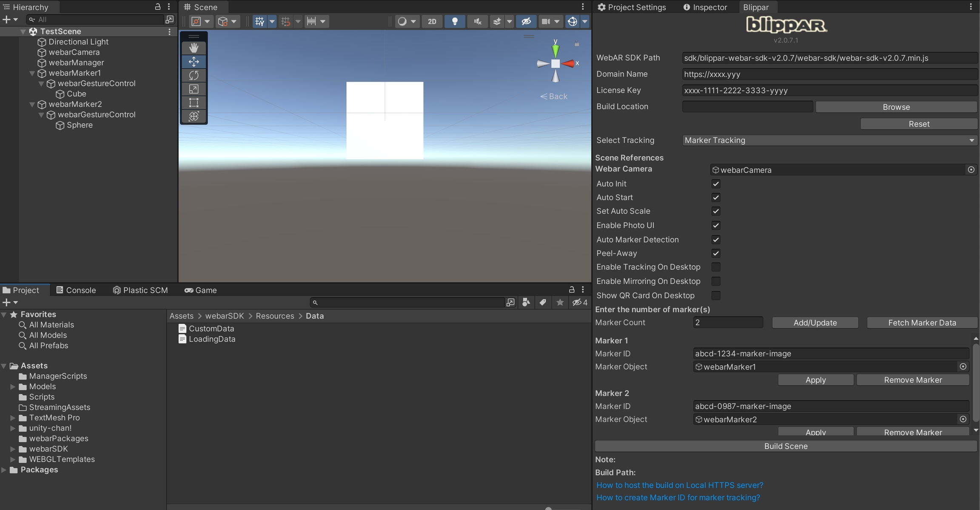Toggle scene lighting bulb icon
Image resolution: width=980 pixels, height=510 pixels.
coord(454,21)
